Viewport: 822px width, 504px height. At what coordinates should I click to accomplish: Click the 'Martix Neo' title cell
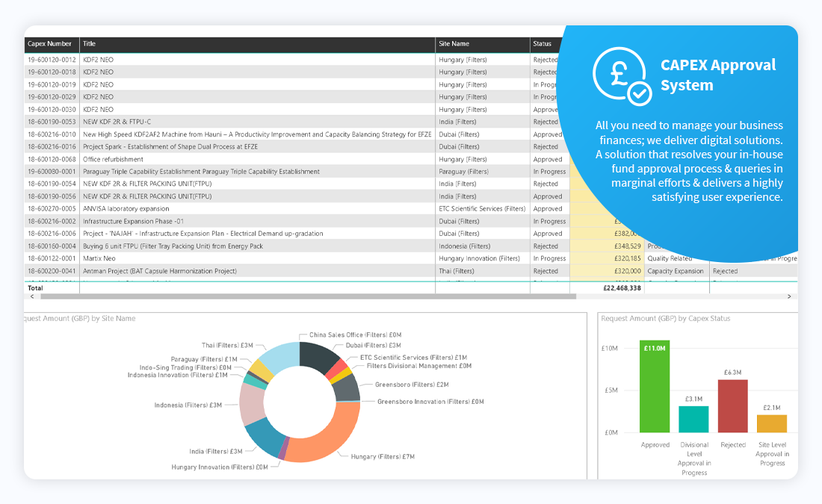point(99,259)
